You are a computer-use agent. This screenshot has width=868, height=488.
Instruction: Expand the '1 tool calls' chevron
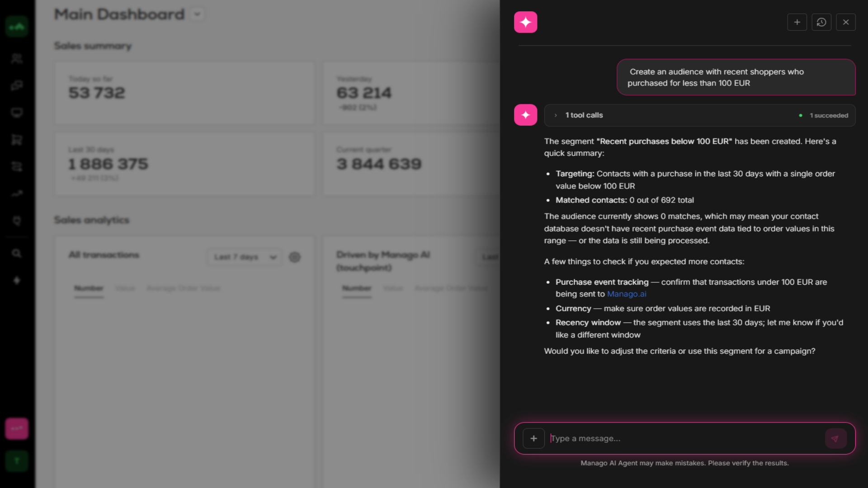(x=556, y=115)
